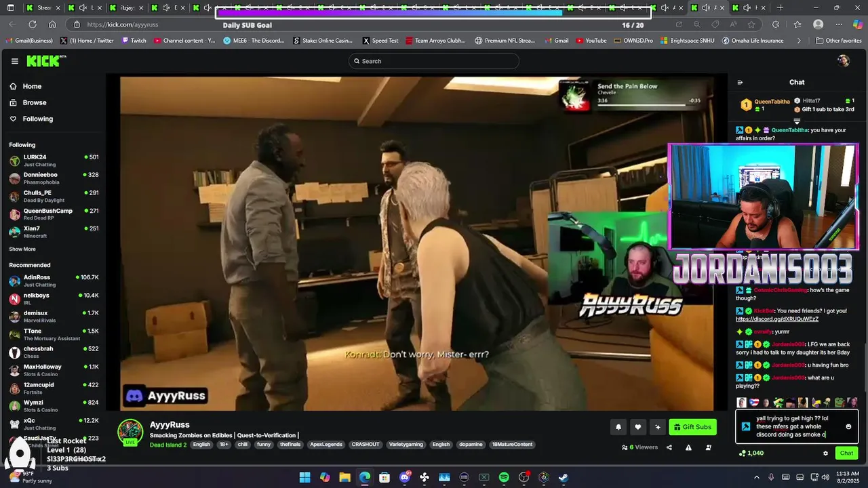Viewport: 868px width, 488px height.
Task: Open Other favorites folder
Action: click(x=838, y=41)
